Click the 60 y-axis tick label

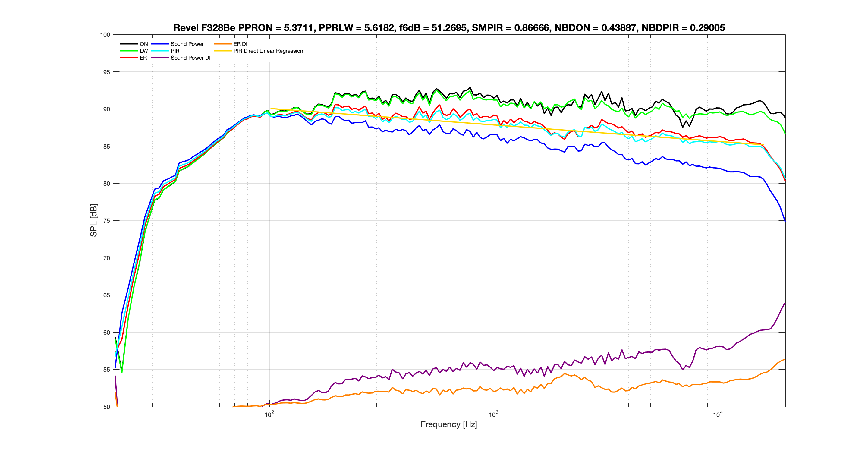106,333
